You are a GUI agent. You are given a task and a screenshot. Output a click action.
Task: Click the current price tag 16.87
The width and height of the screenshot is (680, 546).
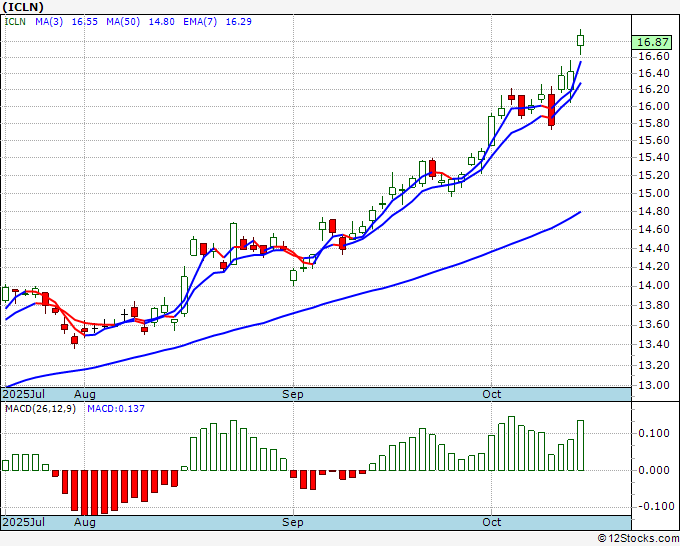(653, 42)
